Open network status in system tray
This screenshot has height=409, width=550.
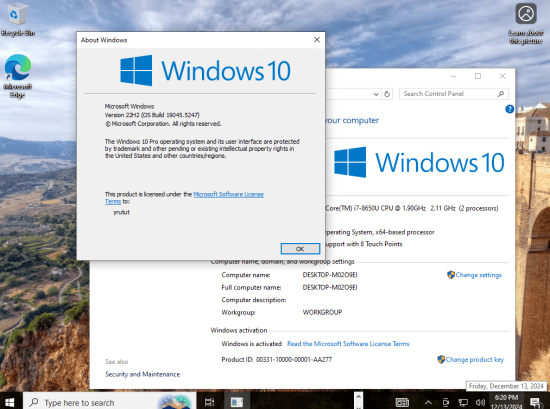click(463, 402)
